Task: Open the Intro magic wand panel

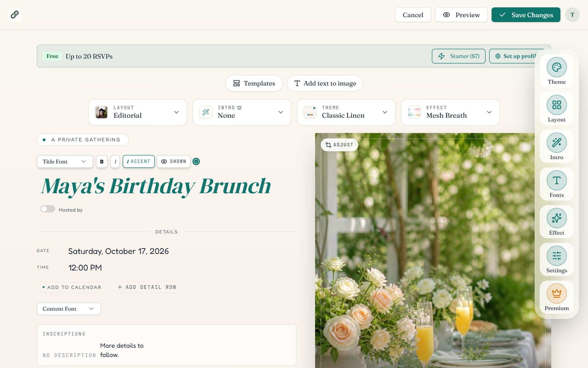Action: tap(556, 146)
